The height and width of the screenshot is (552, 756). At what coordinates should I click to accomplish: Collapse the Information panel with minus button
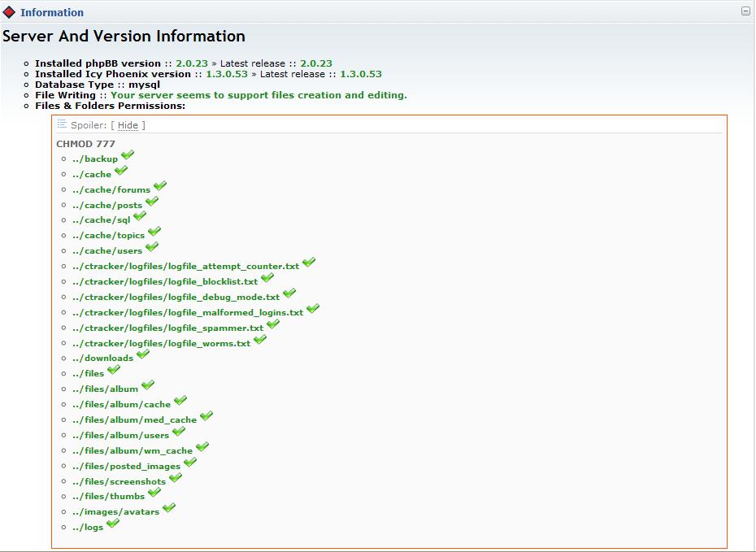(745, 11)
